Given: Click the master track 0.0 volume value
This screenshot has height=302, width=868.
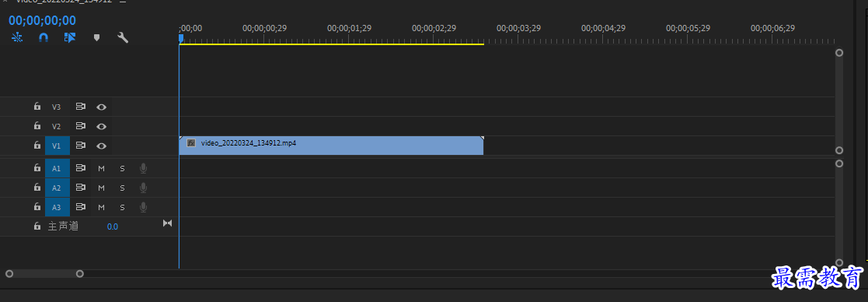Looking at the screenshot, I should point(113,226).
